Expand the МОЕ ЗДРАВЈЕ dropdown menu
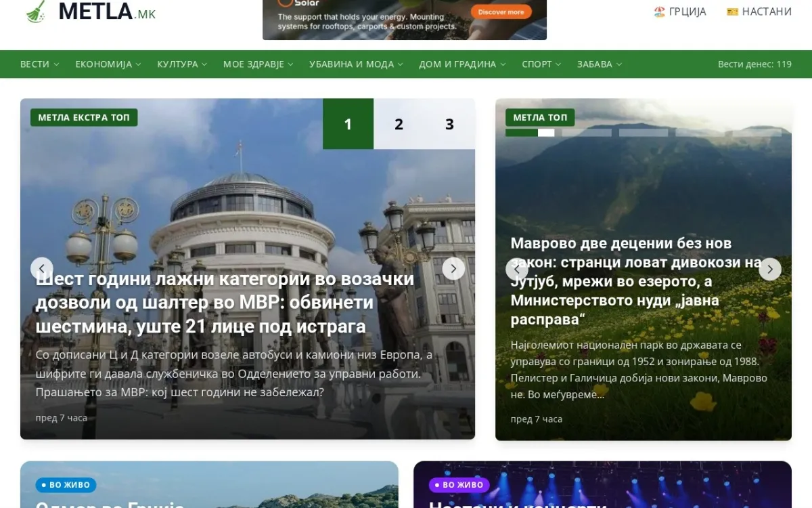The height and width of the screenshot is (508, 812). pyautogui.click(x=258, y=64)
